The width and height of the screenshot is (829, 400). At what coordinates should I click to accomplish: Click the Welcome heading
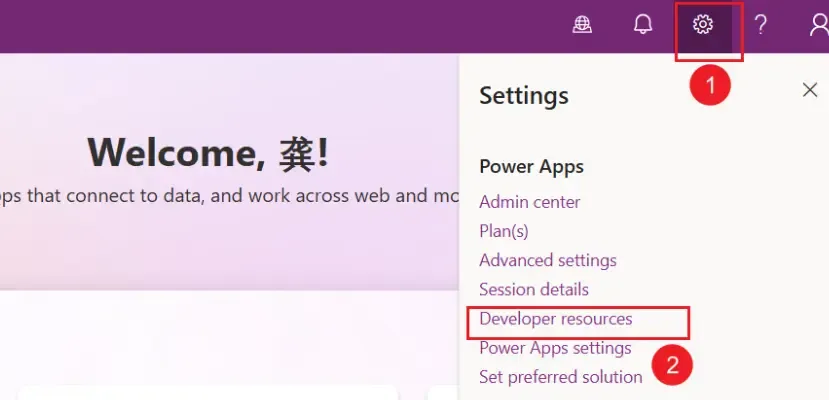(208, 152)
